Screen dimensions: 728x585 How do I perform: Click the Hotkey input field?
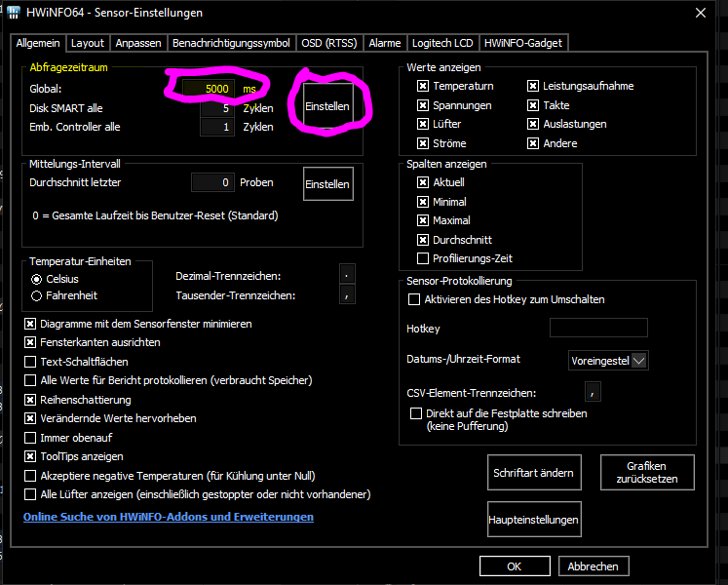[598, 328]
